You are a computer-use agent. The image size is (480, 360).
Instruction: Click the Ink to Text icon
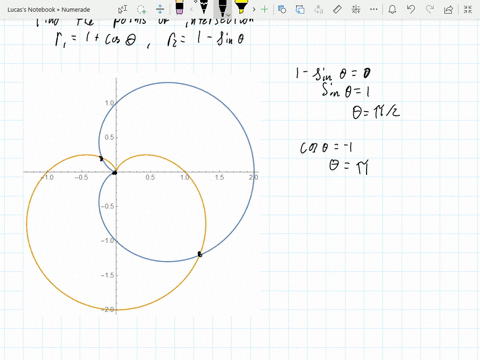(319, 9)
